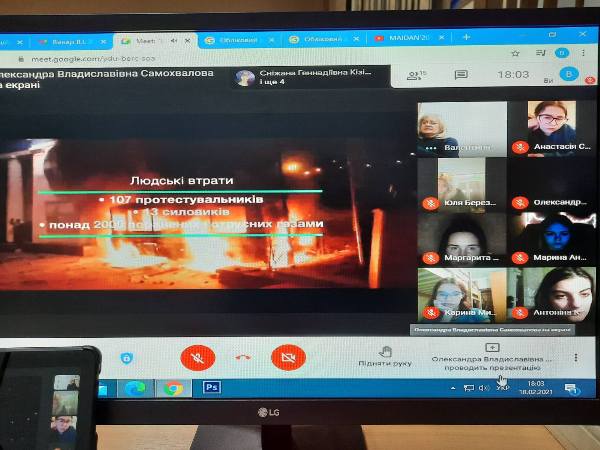Image resolution: width=600 pixels, height=450 pixels.
Task: Select Антоніна video tile
Action: point(553,295)
